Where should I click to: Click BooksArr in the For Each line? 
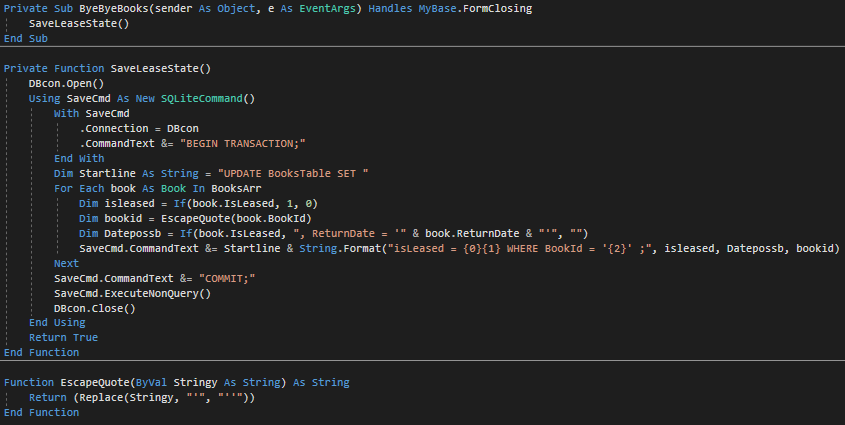click(x=236, y=189)
